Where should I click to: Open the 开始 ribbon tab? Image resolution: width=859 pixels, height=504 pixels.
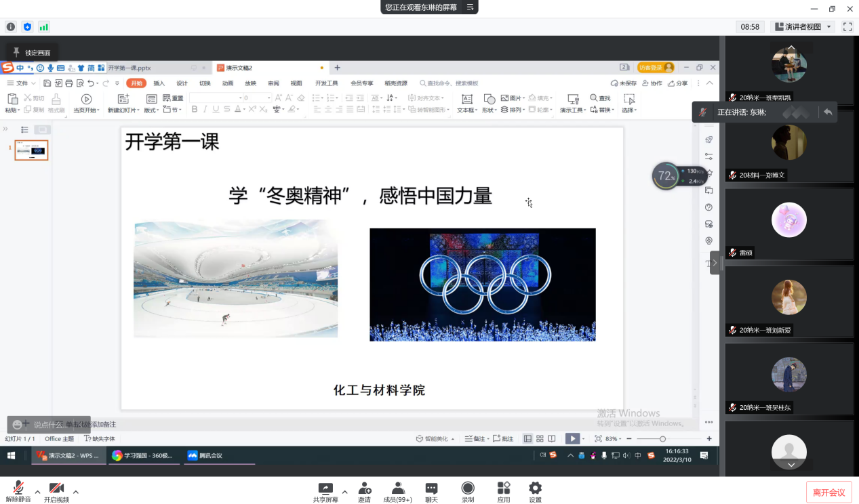coord(136,83)
